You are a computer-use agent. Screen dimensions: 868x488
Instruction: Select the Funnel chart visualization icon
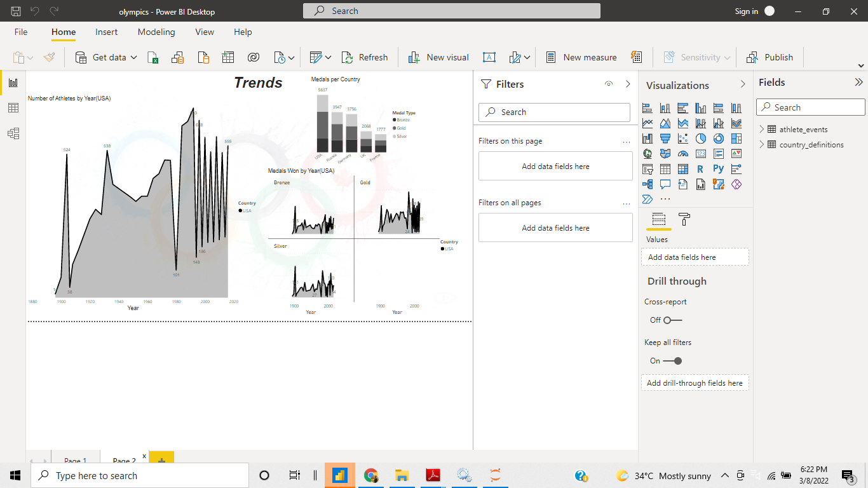[x=665, y=139]
